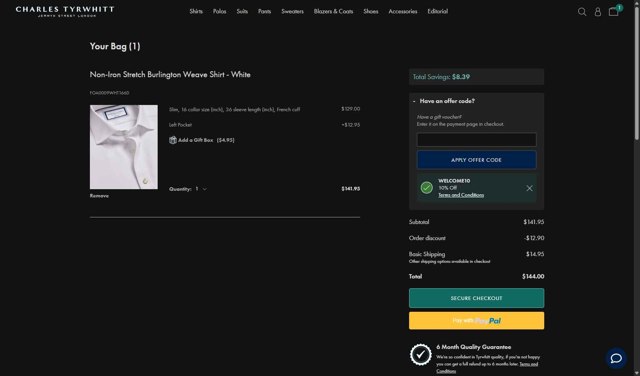Screen dimensions: 640x376
Task: Open the Non-Iron Stretch Burlington Weave Shirt title
Action: 170,75
